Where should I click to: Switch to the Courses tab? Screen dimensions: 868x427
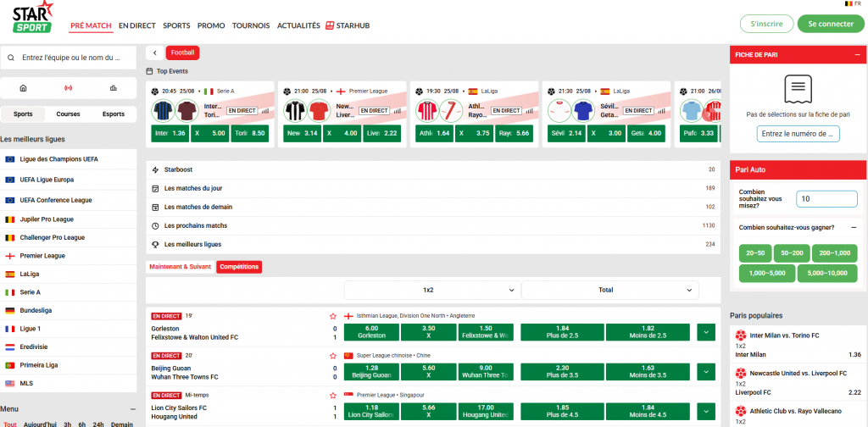(69, 114)
